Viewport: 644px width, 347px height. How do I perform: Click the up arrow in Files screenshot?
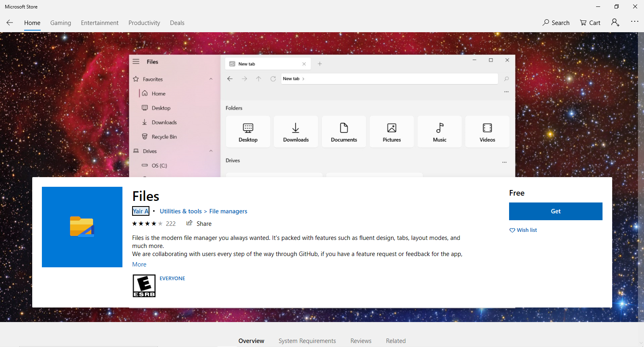259,79
